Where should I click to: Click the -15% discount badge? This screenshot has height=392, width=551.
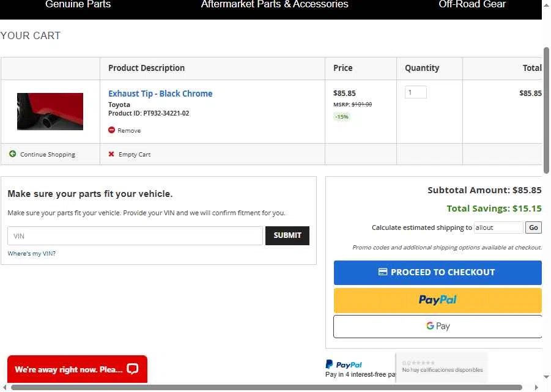click(x=342, y=117)
